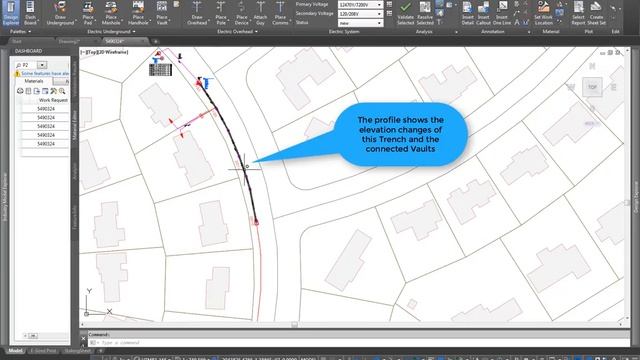
Task: Expand the Annotation panel arrow
Action: [x=529, y=32]
